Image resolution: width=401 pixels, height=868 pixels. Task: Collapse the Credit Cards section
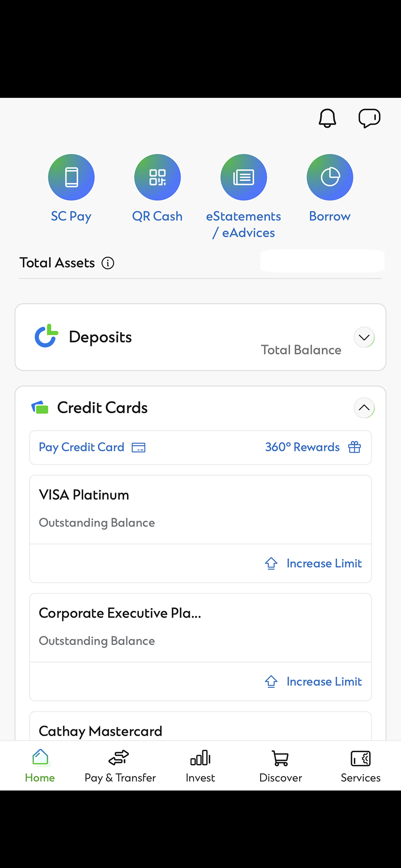tap(364, 408)
